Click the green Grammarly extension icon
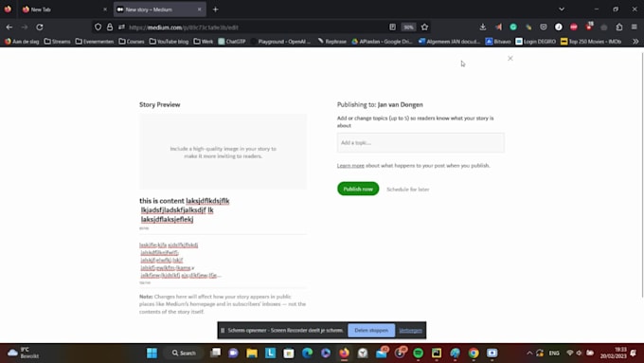This screenshot has width=644, height=363. (x=513, y=27)
